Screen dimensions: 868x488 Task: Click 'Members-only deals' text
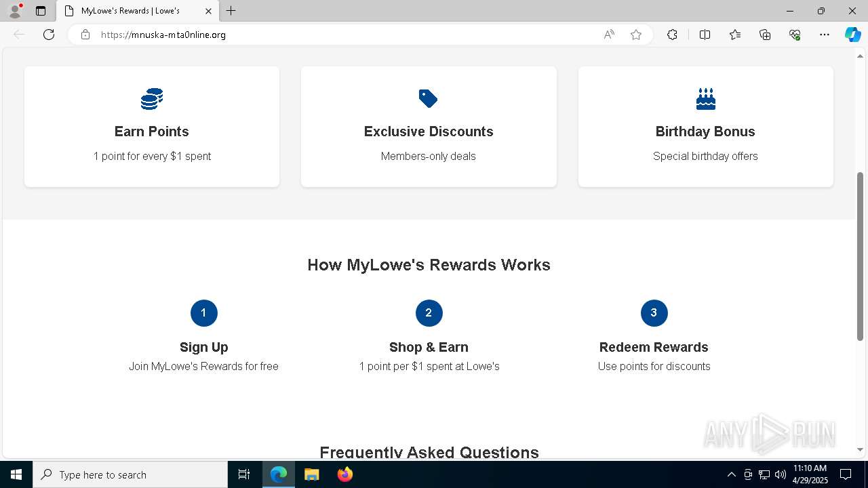[x=429, y=156]
